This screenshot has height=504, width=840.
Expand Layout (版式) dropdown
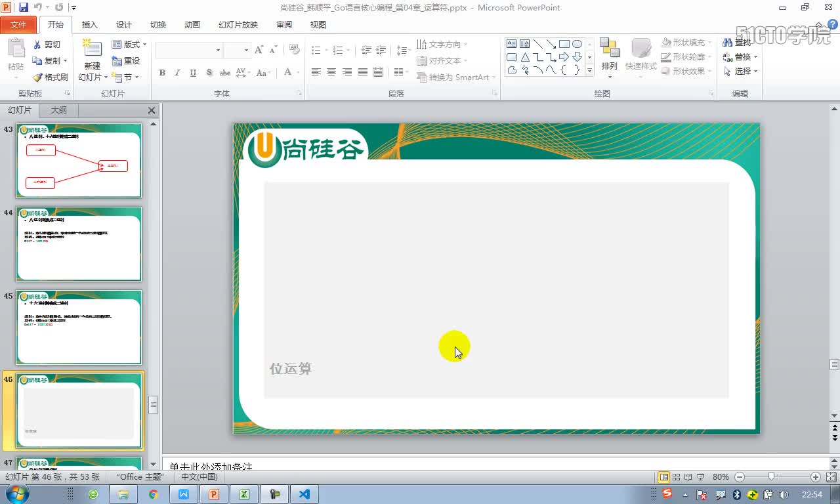pyautogui.click(x=129, y=45)
